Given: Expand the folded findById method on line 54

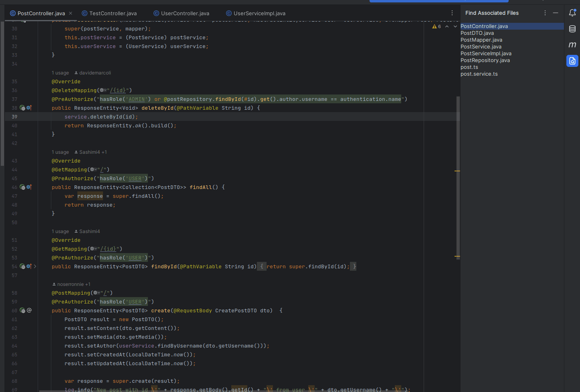Looking at the screenshot, I should coord(35,267).
